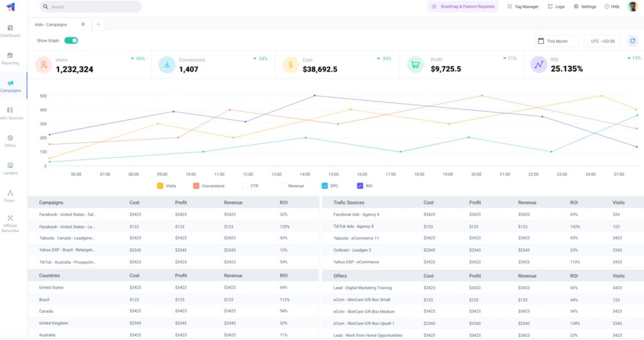644x340 pixels.
Task: Click the ROI chart-line icon
Action: (x=539, y=65)
